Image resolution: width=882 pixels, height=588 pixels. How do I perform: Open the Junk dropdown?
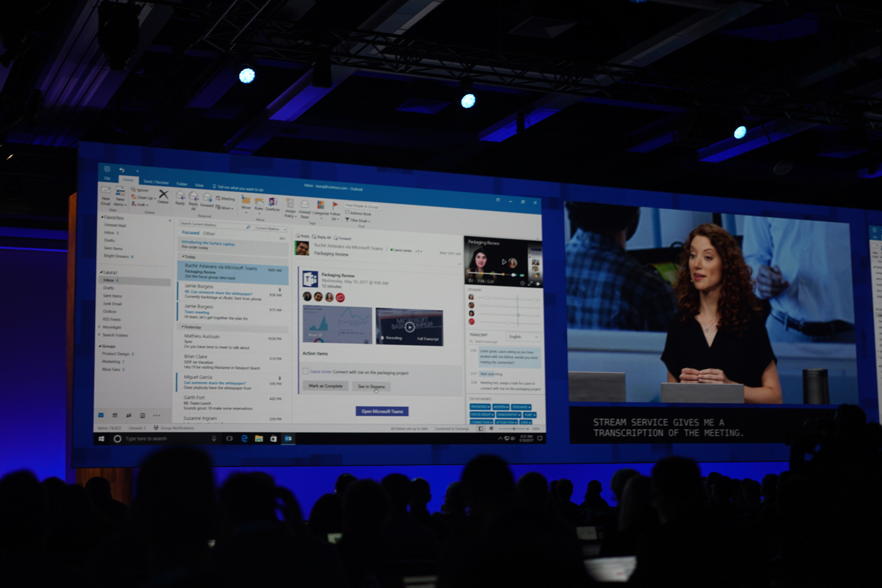coord(140,204)
